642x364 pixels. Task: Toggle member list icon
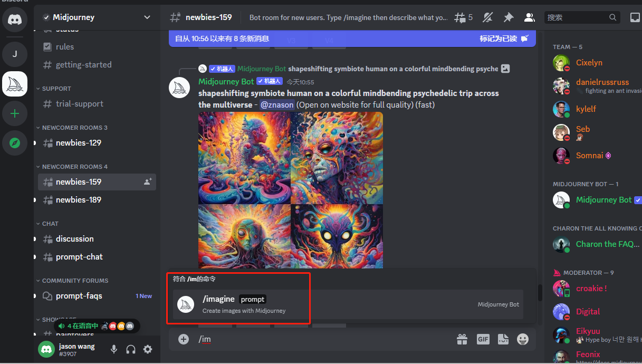pyautogui.click(x=529, y=17)
